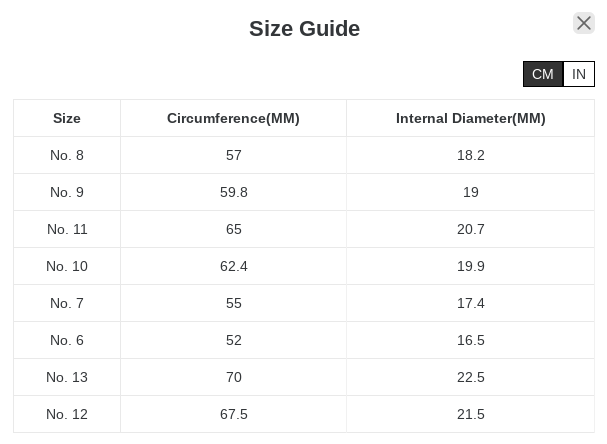
Task: Click the 18.2 internal diameter value
Action: click(470, 155)
